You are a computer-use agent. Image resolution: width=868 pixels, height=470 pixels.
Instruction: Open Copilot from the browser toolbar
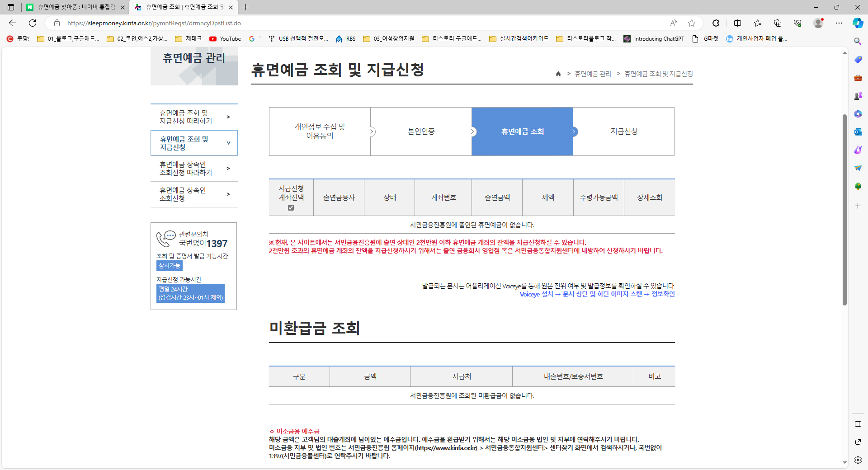(x=857, y=23)
